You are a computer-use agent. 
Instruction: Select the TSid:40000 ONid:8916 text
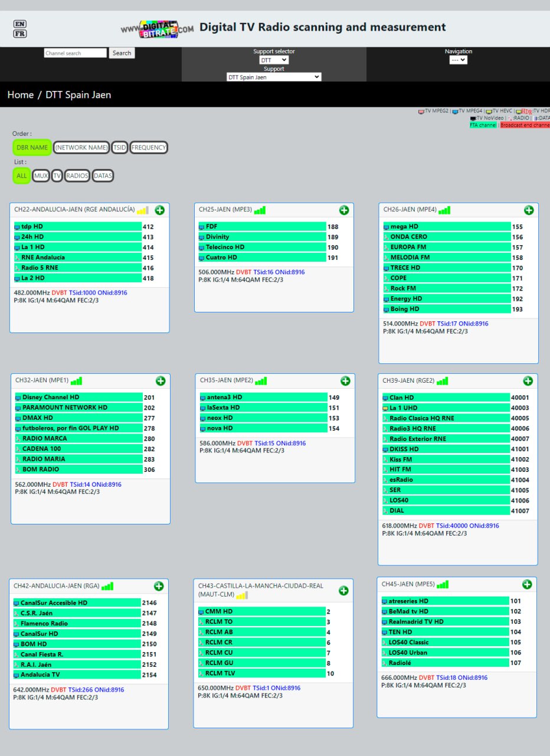point(468,526)
